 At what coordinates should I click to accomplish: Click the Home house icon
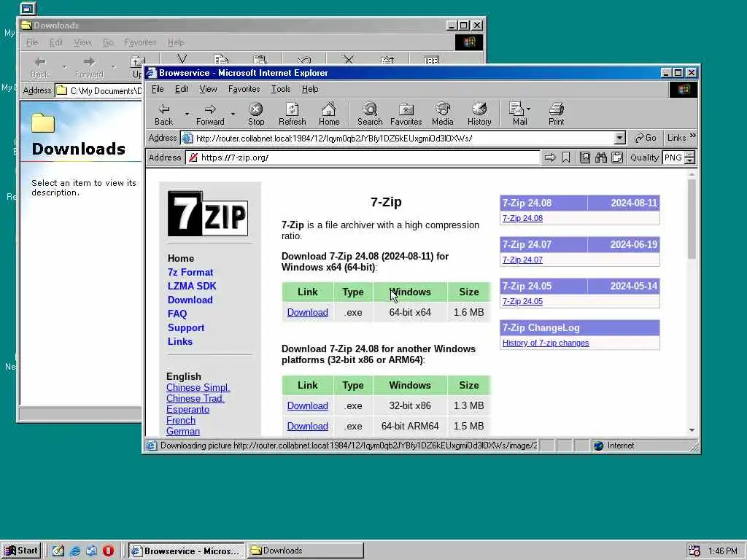coord(329,109)
